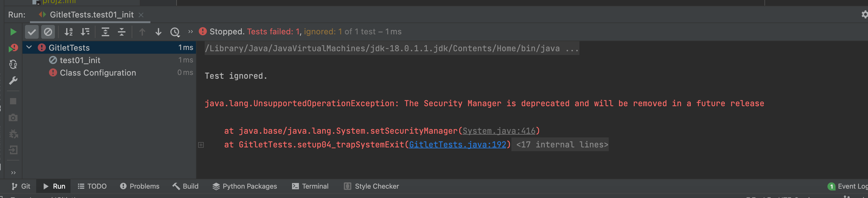This screenshot has width=868, height=198.
Task: Click the green Rerun tests button
Action: coord(13,32)
